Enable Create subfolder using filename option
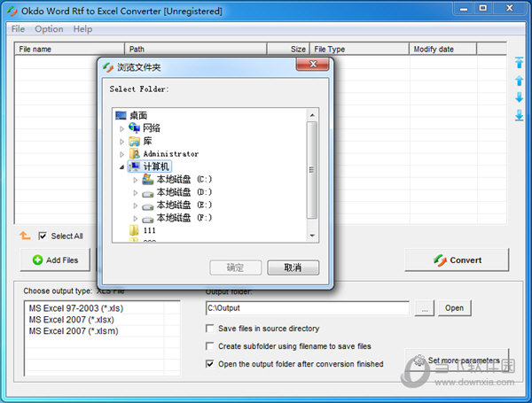 point(210,346)
